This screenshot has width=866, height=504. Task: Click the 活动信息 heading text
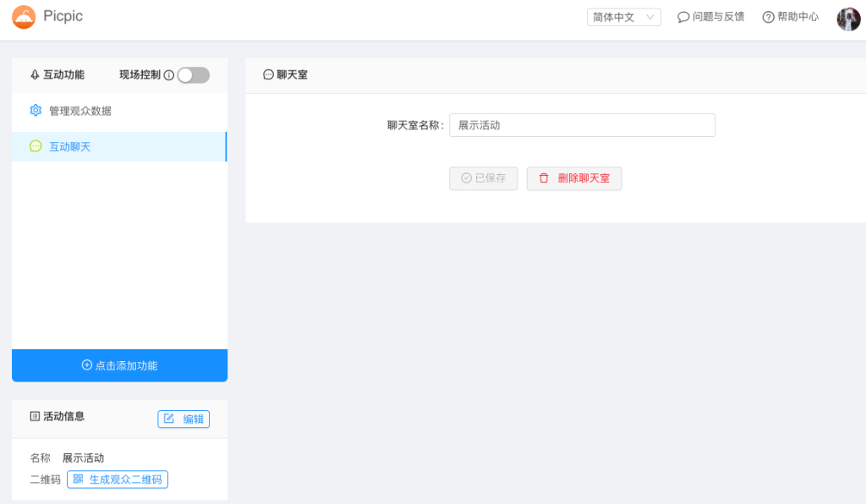[64, 416]
